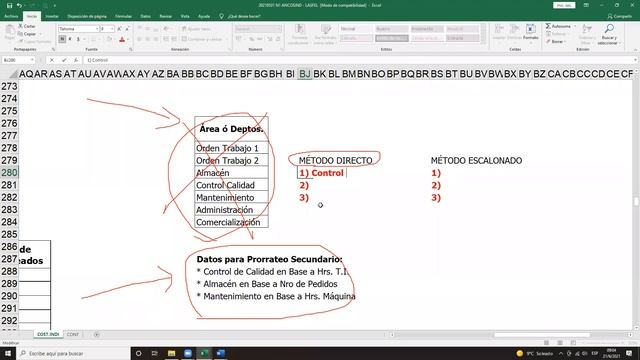Open the Datos ribbon tab

coord(145,16)
